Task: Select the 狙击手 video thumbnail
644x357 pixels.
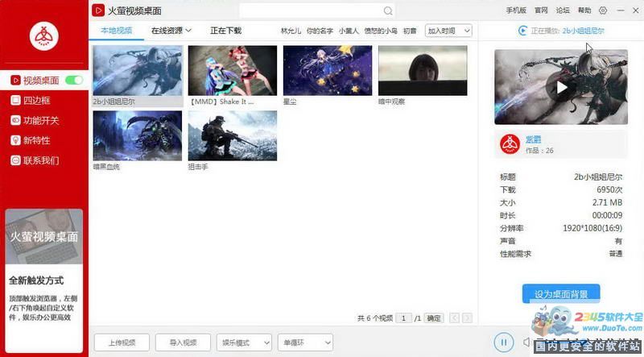Action: [232, 135]
